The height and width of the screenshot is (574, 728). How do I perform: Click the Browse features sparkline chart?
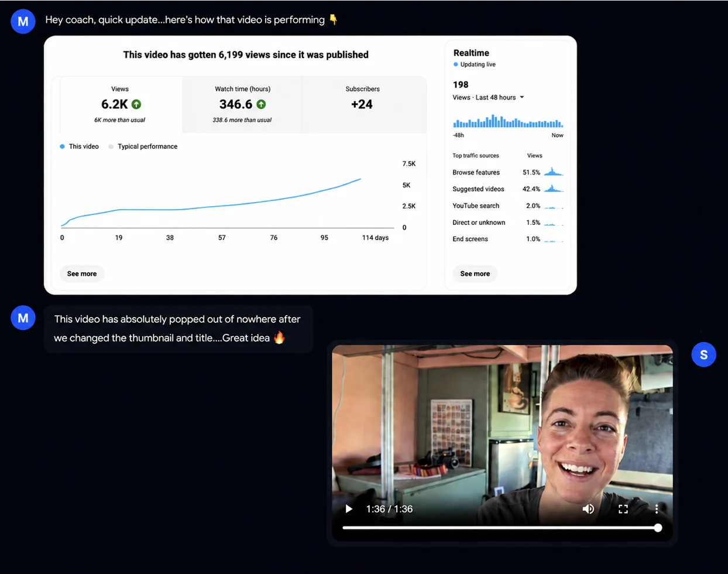(554, 172)
